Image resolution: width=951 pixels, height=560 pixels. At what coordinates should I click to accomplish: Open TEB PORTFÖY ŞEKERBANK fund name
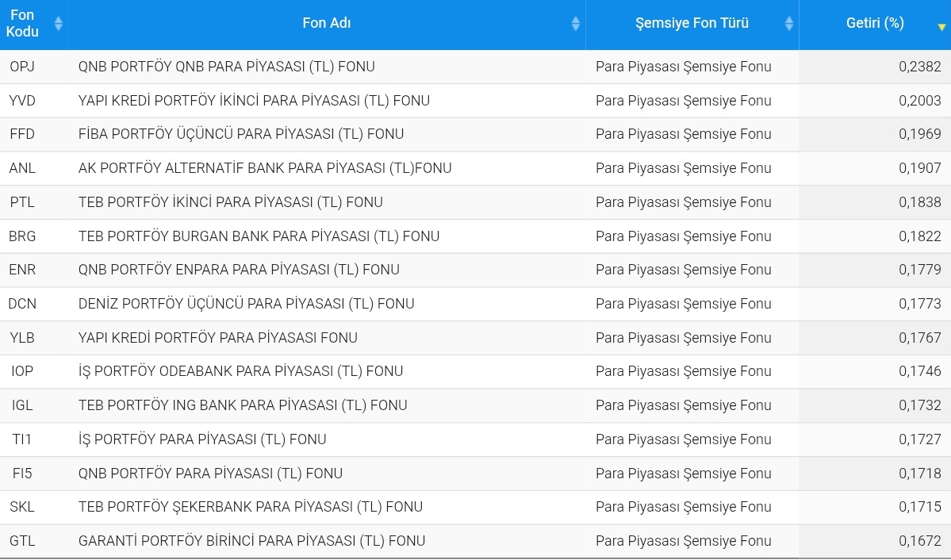click(251, 507)
